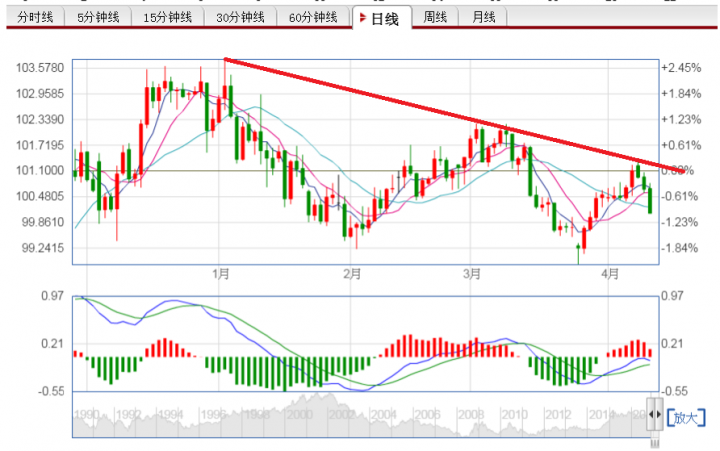The width and height of the screenshot is (720, 451).
Task: Switch to the 60分钟线 tab
Action: 313,17
